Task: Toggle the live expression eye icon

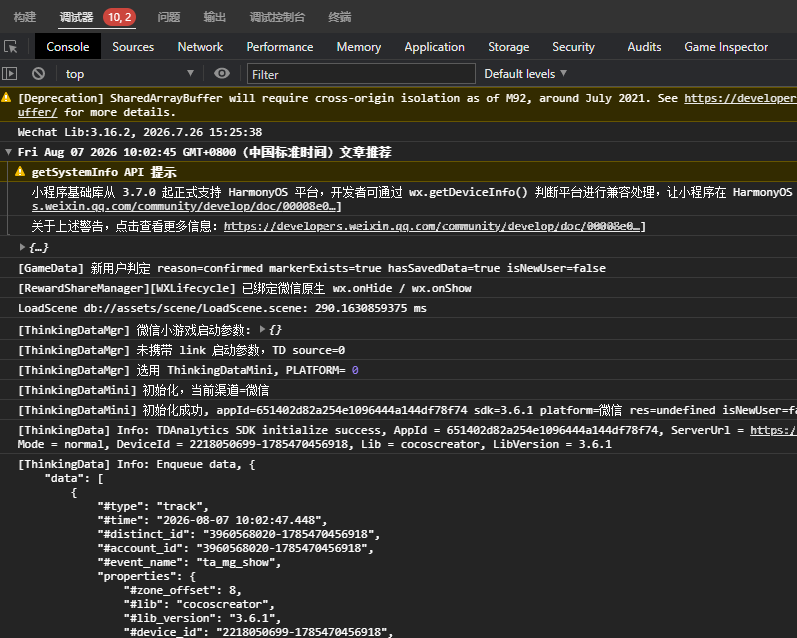Action: [x=222, y=74]
